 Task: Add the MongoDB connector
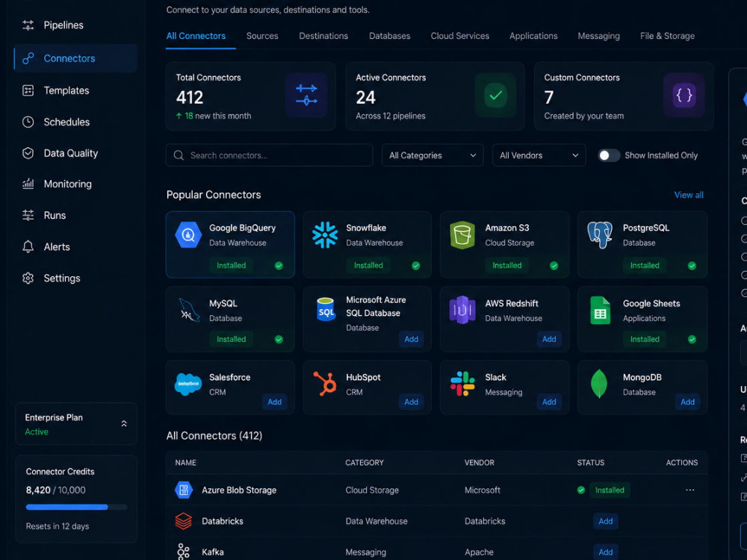687,402
